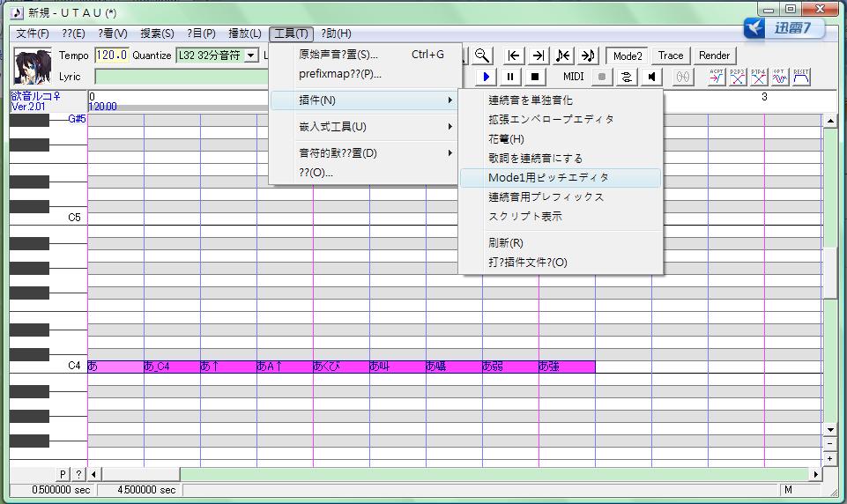The height and width of the screenshot is (504, 847).
Task: Click note with left arrow icon
Action: [563, 56]
